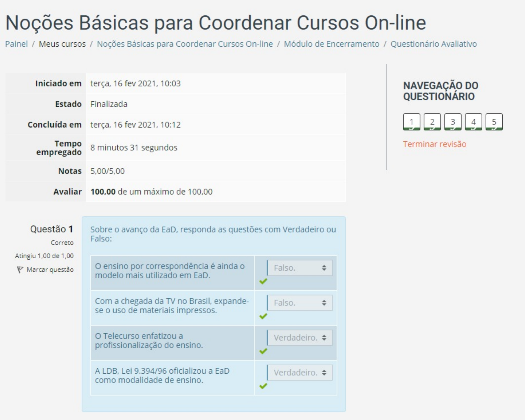Click Terminar revisão link

click(x=435, y=144)
